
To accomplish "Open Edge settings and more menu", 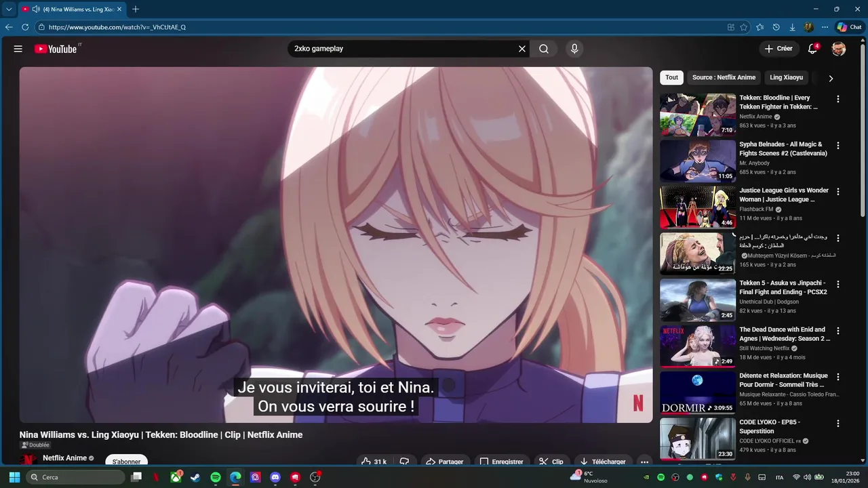I will point(825,27).
